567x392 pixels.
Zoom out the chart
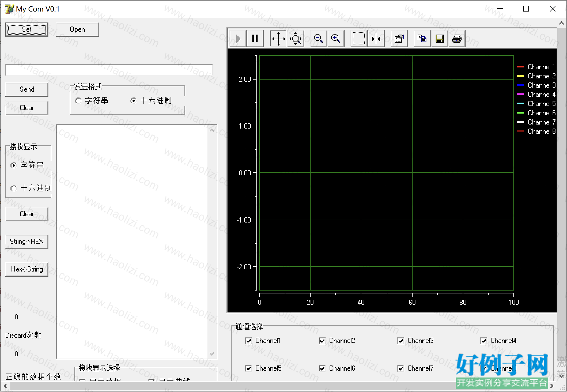318,38
